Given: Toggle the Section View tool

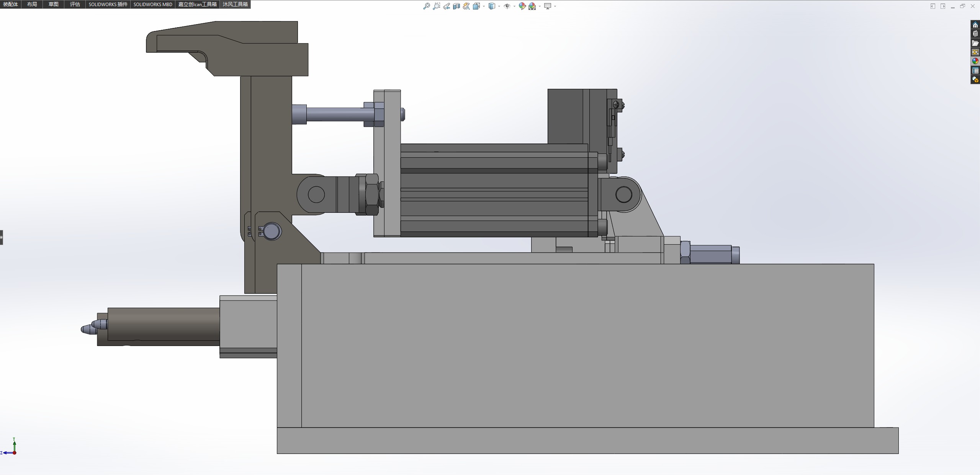Looking at the screenshot, I should (456, 6).
